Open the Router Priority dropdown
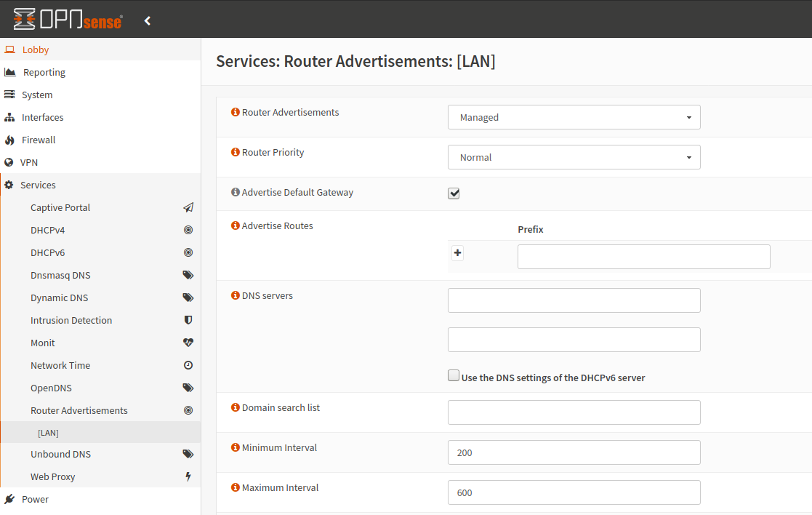 pos(574,157)
